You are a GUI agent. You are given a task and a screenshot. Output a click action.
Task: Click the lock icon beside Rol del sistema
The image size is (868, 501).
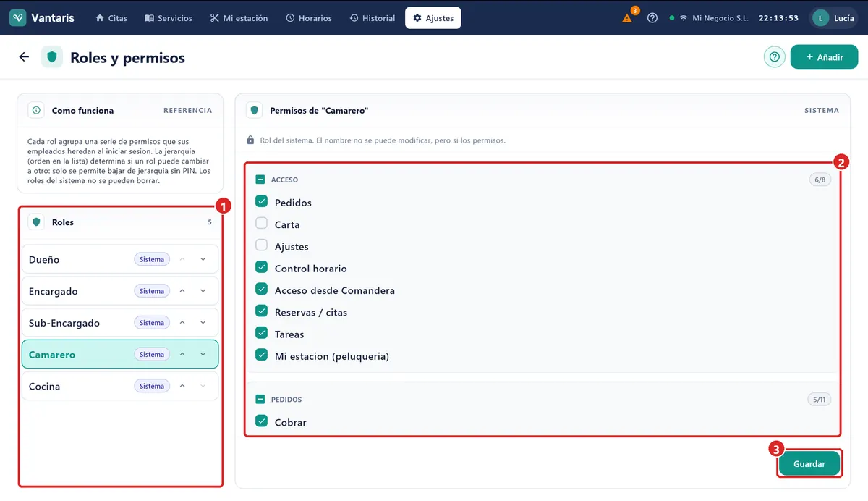tap(250, 140)
